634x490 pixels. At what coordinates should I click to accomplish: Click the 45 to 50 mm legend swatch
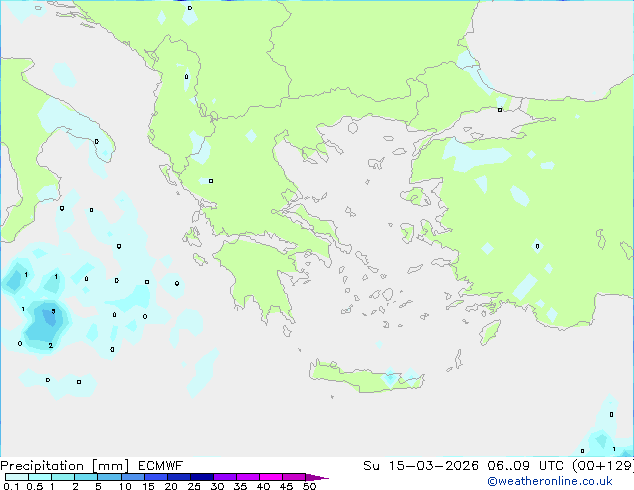[294, 477]
